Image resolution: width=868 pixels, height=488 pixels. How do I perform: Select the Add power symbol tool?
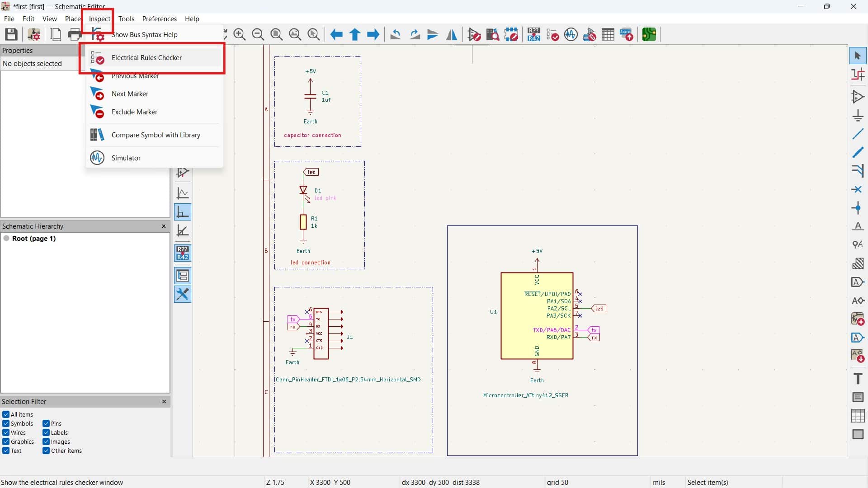coord(858,116)
